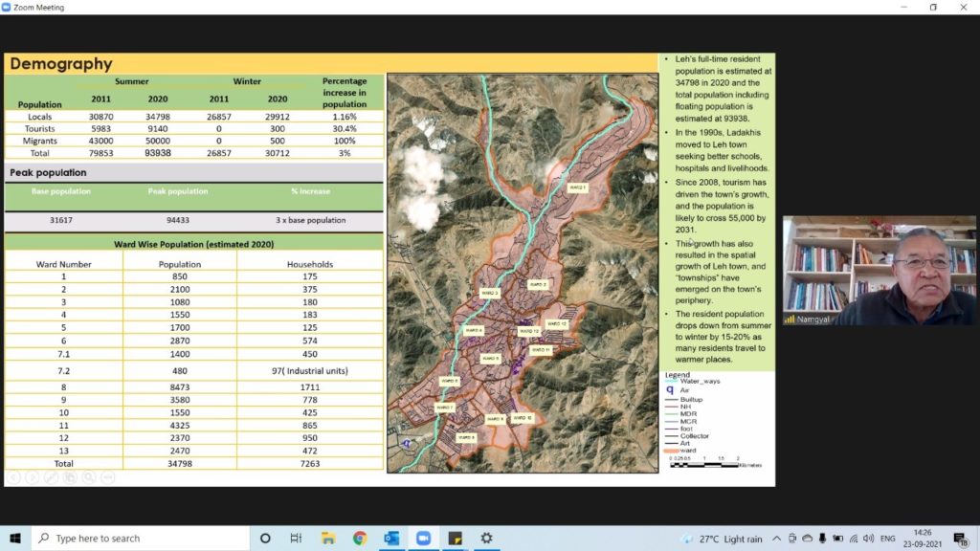Image resolution: width=980 pixels, height=551 pixels.
Task: Open File Explorer from the taskbar
Action: click(328, 539)
